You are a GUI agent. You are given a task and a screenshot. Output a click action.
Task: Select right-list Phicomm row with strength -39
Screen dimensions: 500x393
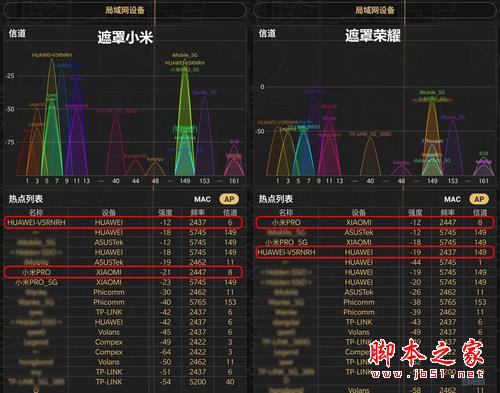[x=375, y=312]
